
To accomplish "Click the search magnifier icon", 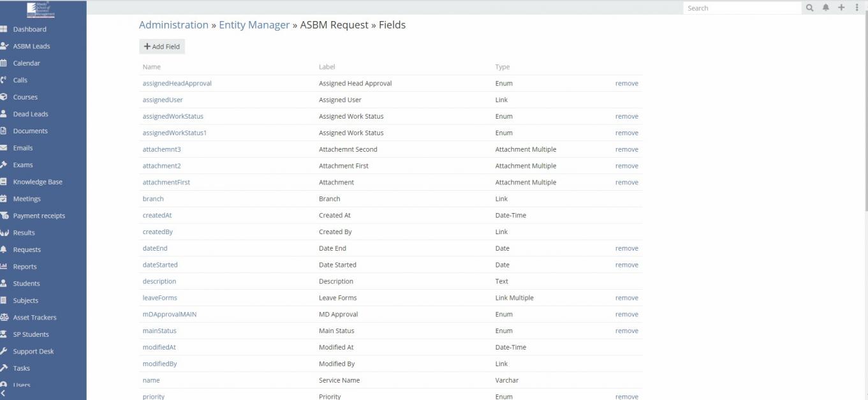I will point(809,8).
